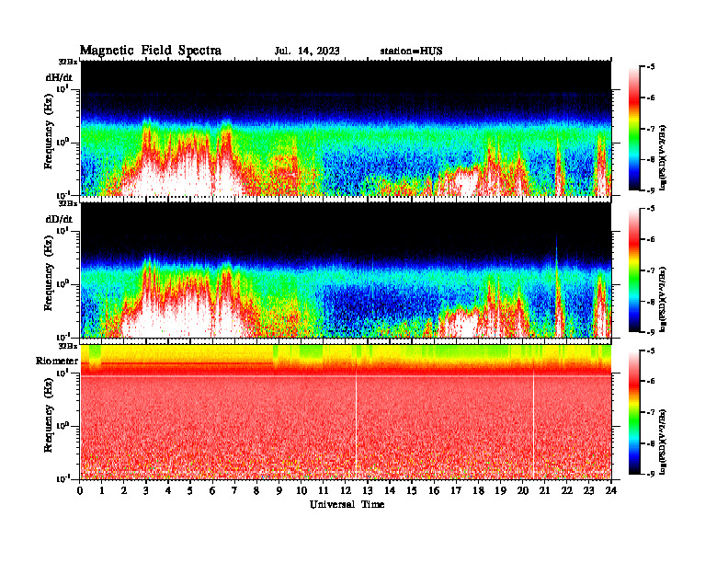The height and width of the screenshot is (563, 728).
Task: Click log PSD units label beside dH/dt color bar
Action: point(663,157)
